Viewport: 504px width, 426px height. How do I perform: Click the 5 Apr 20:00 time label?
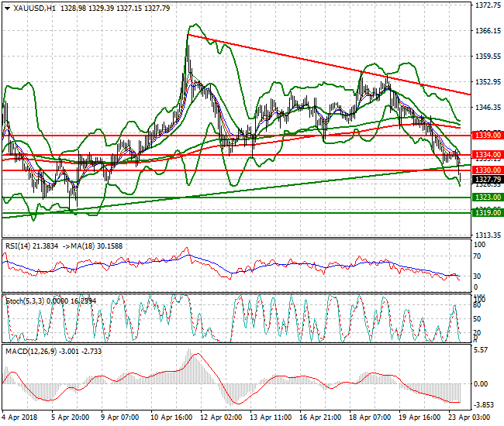pos(70,417)
